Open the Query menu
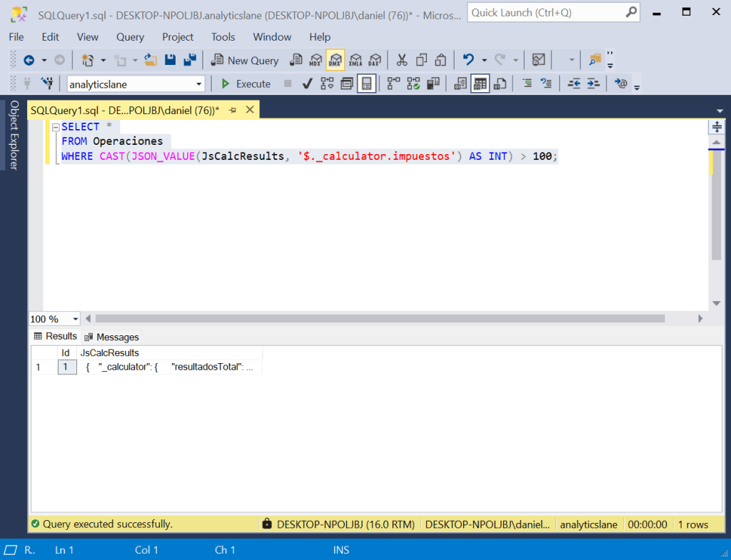Image resolution: width=731 pixels, height=560 pixels. [x=129, y=37]
